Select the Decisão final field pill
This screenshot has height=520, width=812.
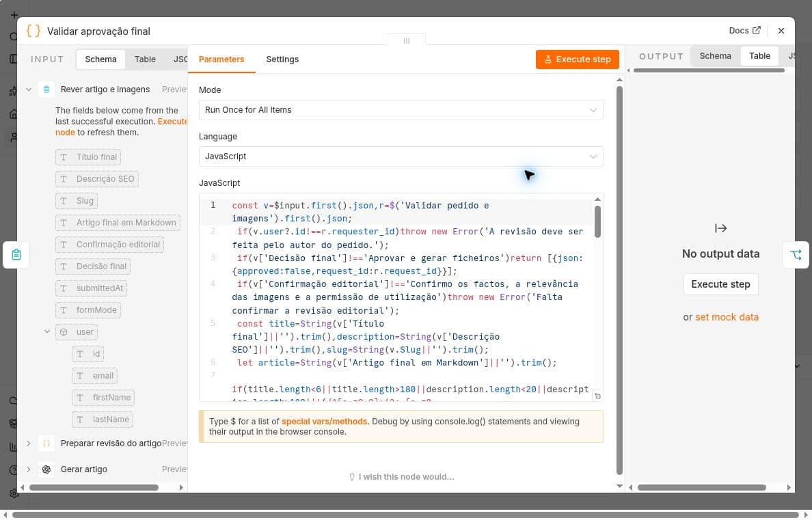tap(93, 266)
